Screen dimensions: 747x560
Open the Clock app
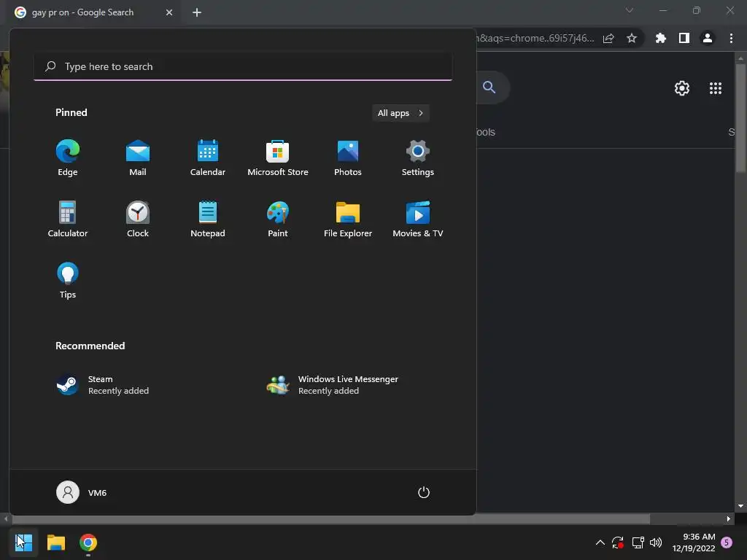coord(138,219)
